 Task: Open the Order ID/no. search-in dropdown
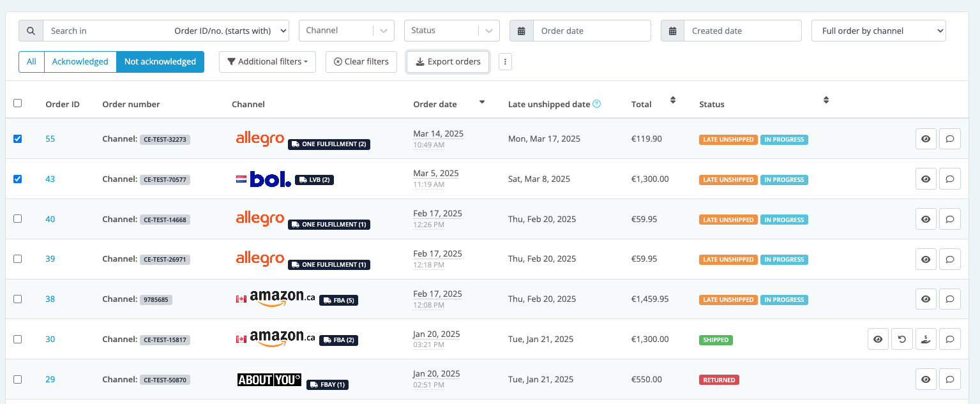[x=230, y=31]
